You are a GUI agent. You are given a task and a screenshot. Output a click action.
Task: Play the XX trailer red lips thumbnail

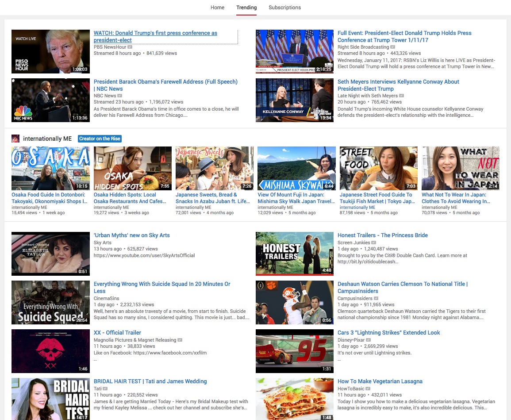click(x=50, y=351)
